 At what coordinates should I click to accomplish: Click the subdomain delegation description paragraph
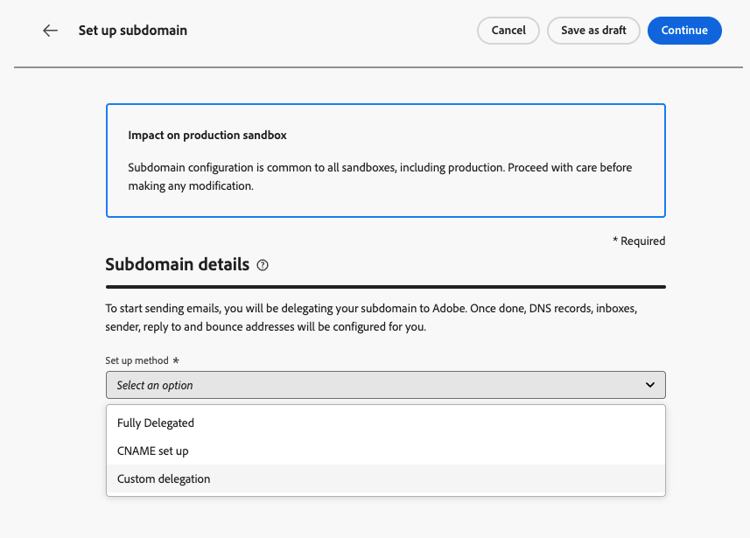[x=371, y=317]
